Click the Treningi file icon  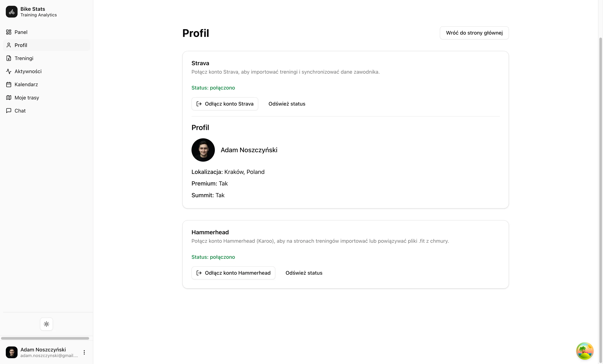9,58
